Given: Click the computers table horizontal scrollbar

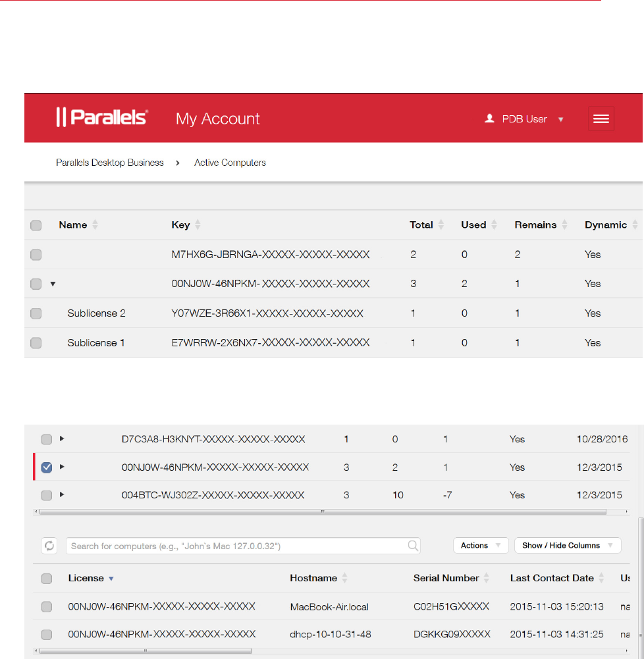Looking at the screenshot, I should click(145, 651).
